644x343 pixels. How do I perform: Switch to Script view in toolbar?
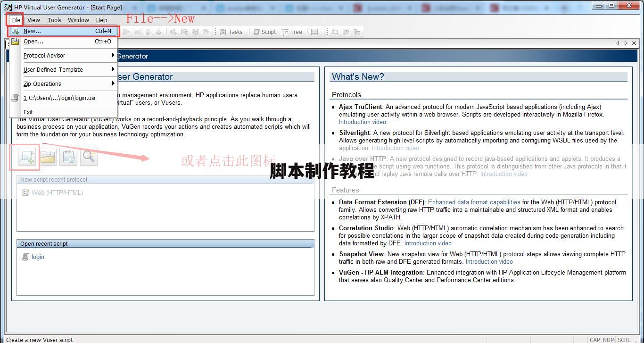point(264,32)
